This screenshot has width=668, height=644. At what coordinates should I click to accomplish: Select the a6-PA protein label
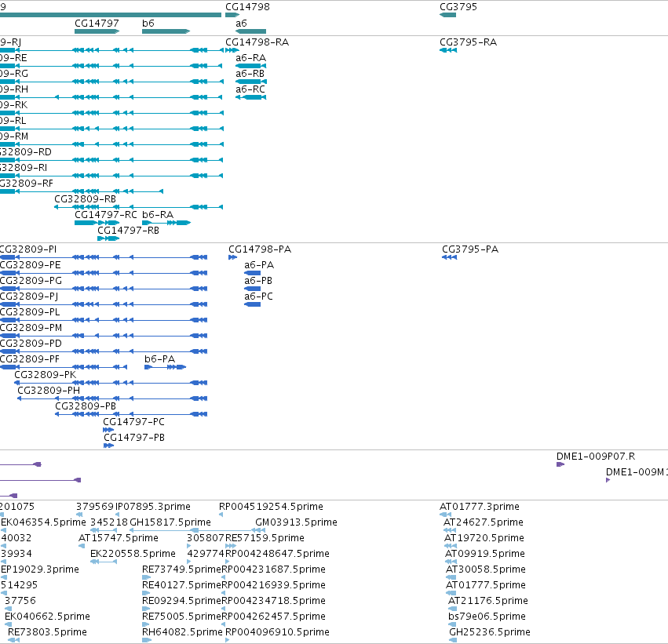click(x=259, y=265)
